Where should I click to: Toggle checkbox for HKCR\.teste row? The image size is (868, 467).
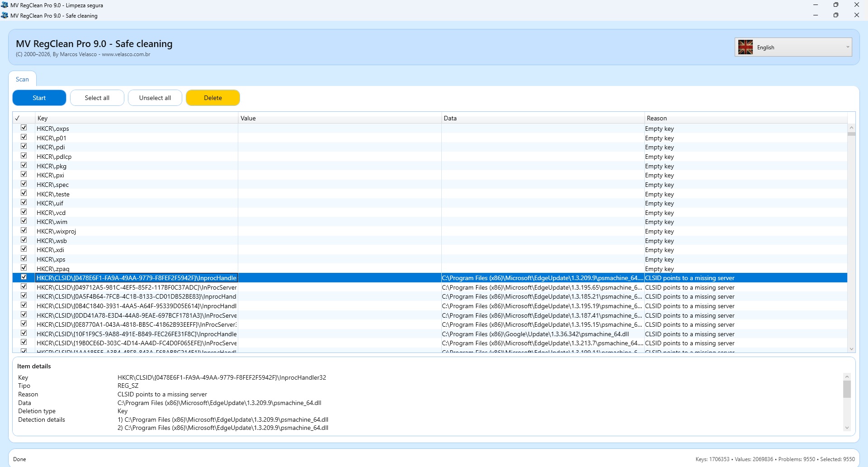point(24,193)
